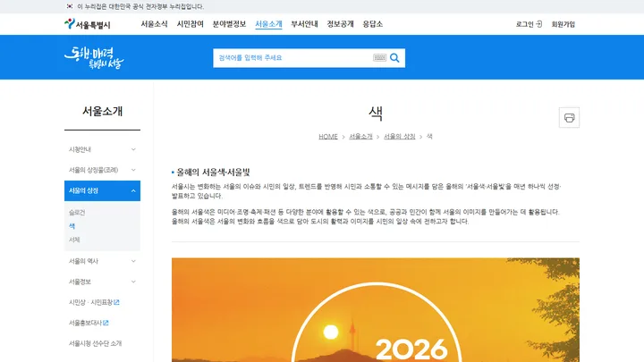The height and width of the screenshot is (362, 644).
Task: Open the 서울소식 menu
Action: pyautogui.click(x=154, y=24)
